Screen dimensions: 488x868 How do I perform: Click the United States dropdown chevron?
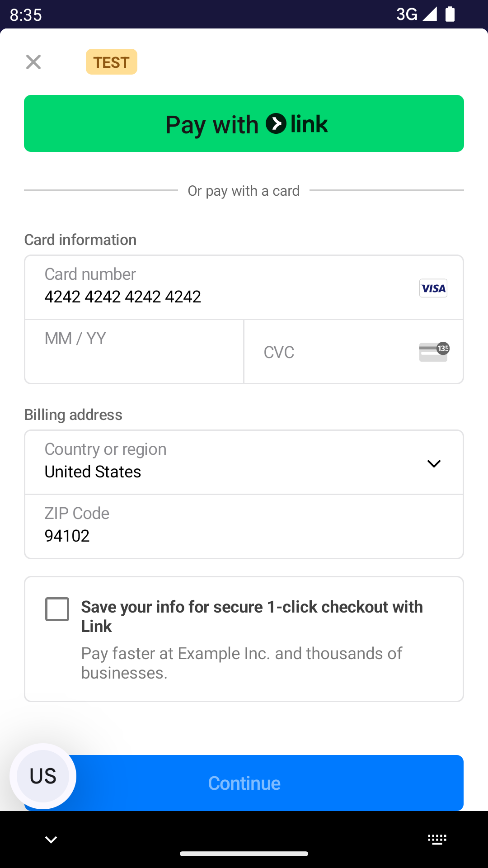click(434, 464)
